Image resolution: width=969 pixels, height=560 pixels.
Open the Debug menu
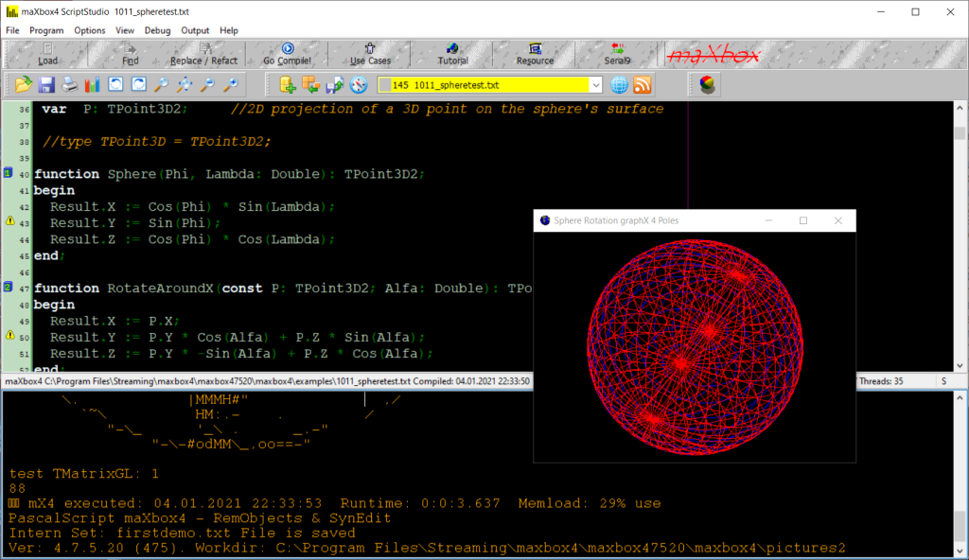[x=158, y=30]
